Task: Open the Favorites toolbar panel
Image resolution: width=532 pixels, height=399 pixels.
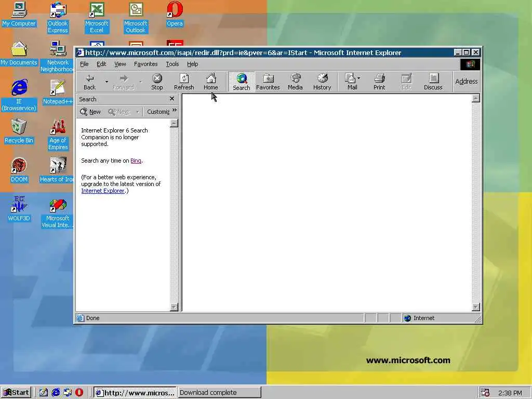Action: pyautogui.click(x=268, y=82)
